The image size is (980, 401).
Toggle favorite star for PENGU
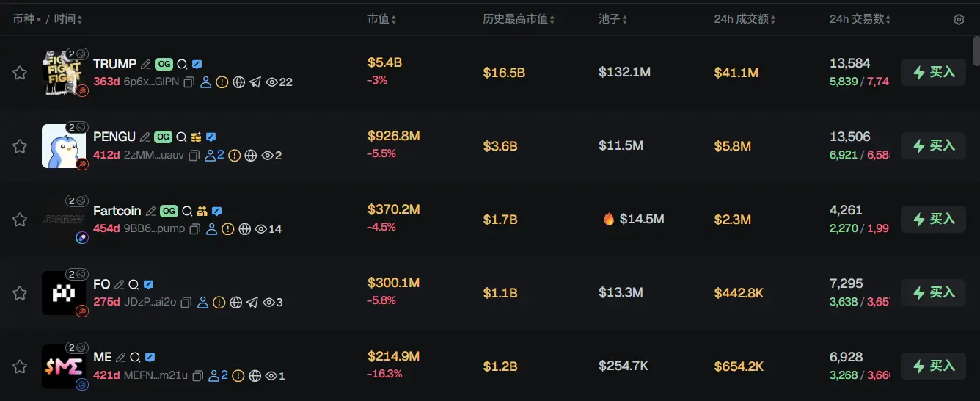pyautogui.click(x=20, y=146)
